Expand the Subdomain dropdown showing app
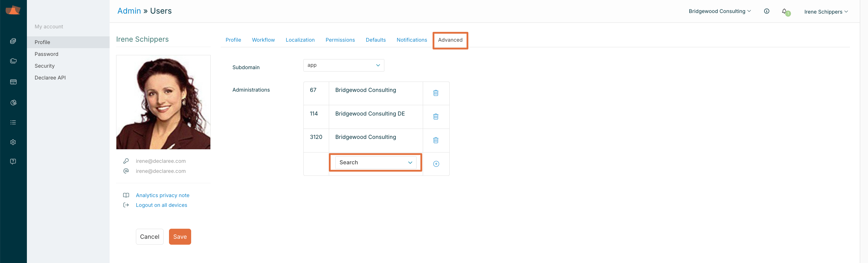This screenshot has height=263, width=868. point(343,65)
